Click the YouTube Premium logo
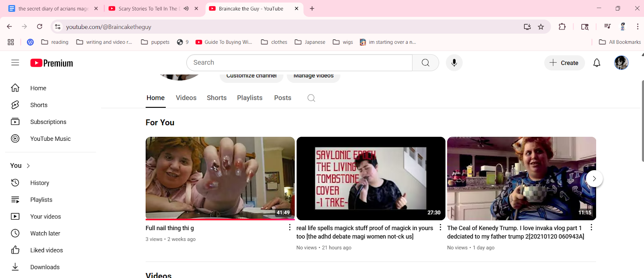This screenshot has height=278, width=644. pyautogui.click(x=52, y=63)
